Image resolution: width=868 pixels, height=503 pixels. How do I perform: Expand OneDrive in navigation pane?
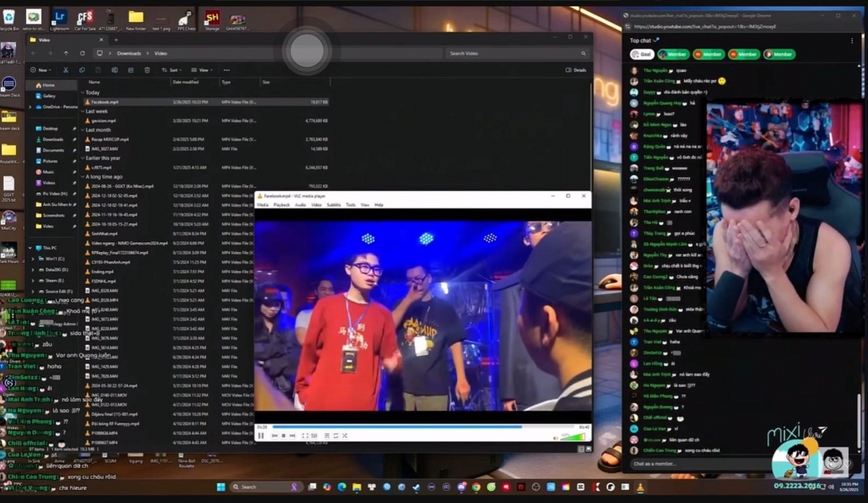30,107
